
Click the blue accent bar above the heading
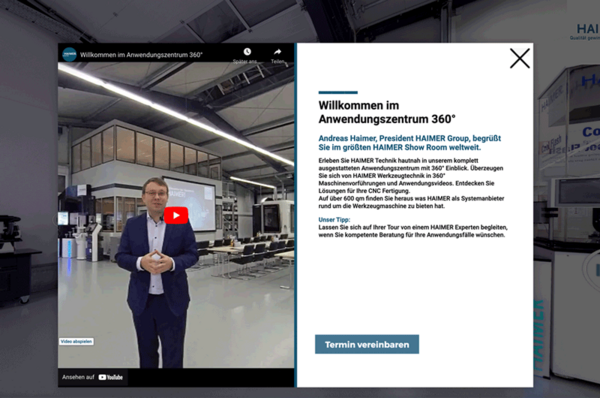coord(338,92)
